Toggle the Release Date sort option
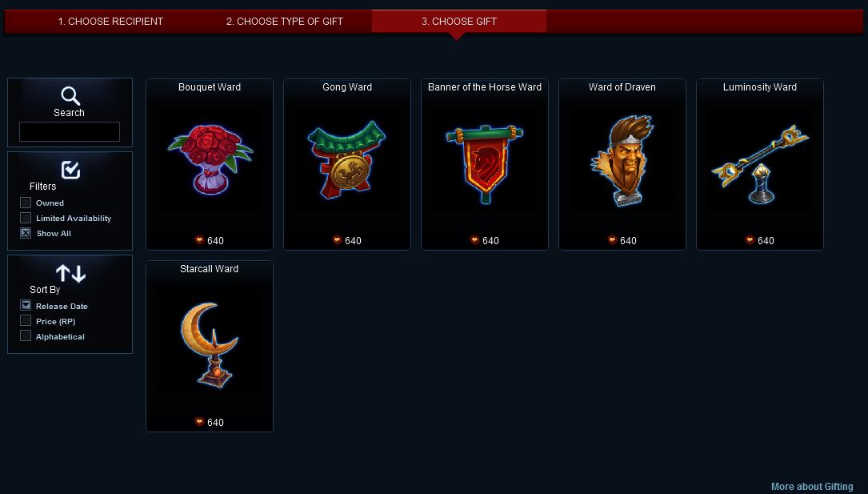 point(26,305)
